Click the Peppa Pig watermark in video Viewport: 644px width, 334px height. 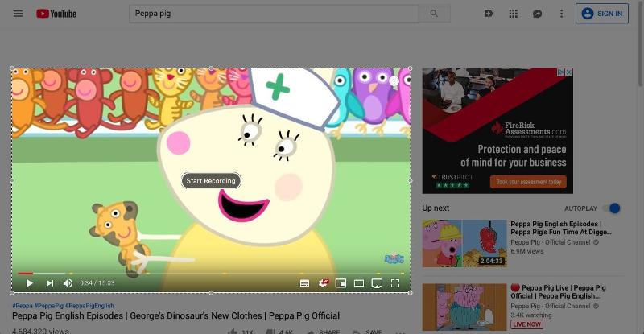(x=394, y=258)
